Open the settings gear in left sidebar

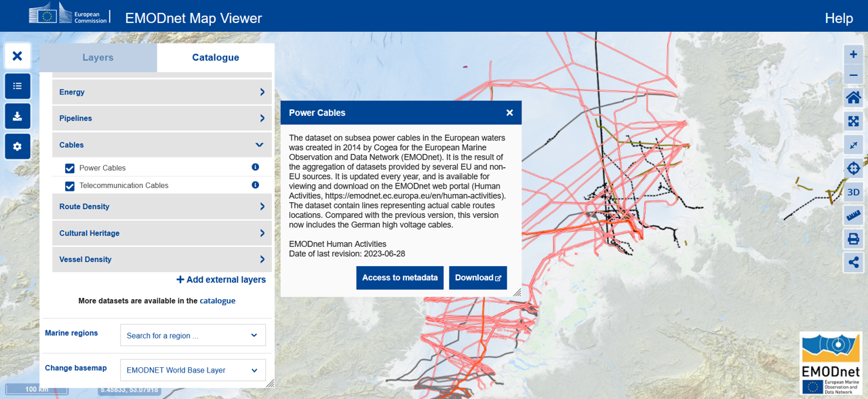(18, 147)
